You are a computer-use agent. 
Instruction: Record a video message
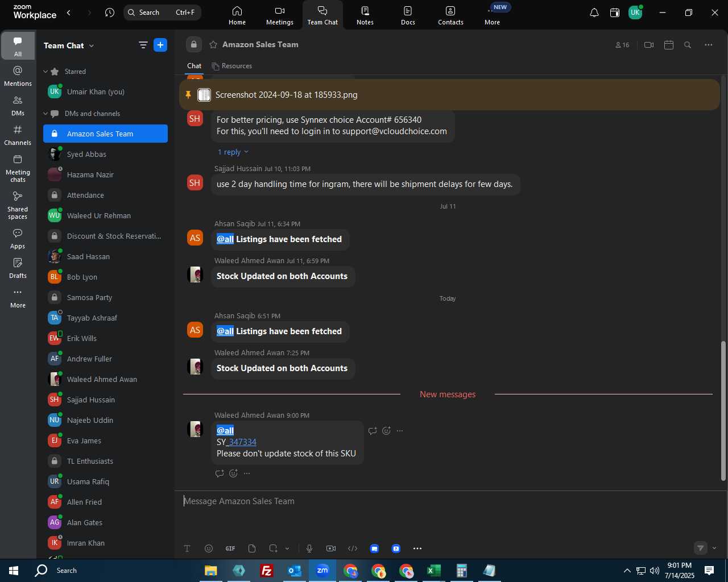pyautogui.click(x=331, y=548)
